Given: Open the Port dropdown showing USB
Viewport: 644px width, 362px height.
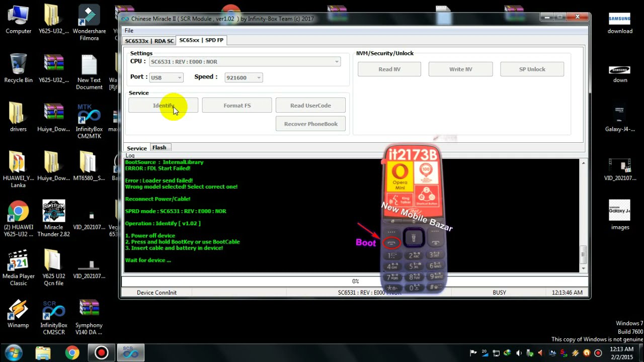Looking at the screenshot, I should pyautogui.click(x=166, y=77).
